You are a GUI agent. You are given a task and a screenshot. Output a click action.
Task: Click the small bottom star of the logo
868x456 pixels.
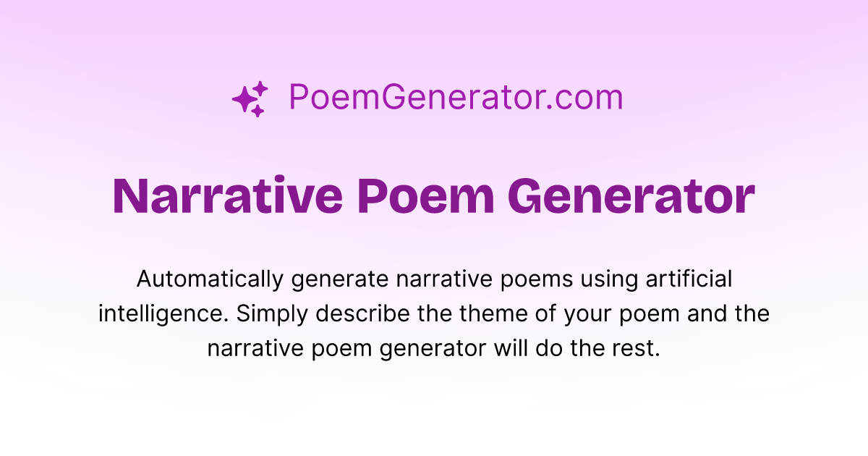258,111
